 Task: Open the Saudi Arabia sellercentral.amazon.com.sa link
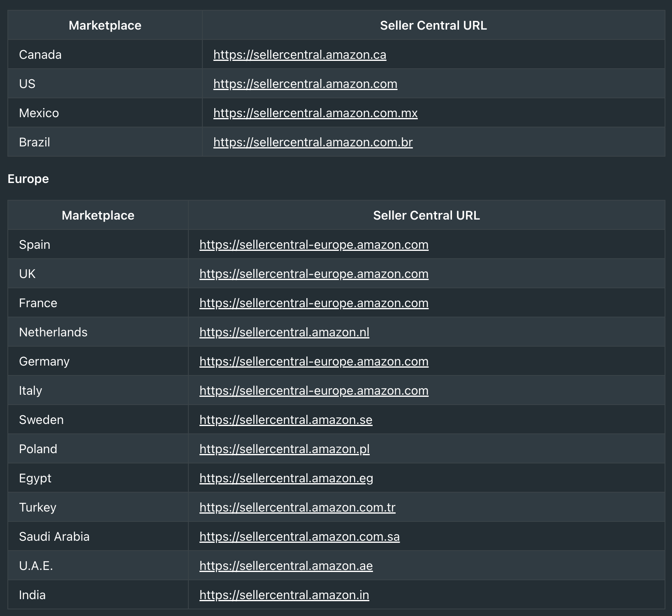coord(299,537)
